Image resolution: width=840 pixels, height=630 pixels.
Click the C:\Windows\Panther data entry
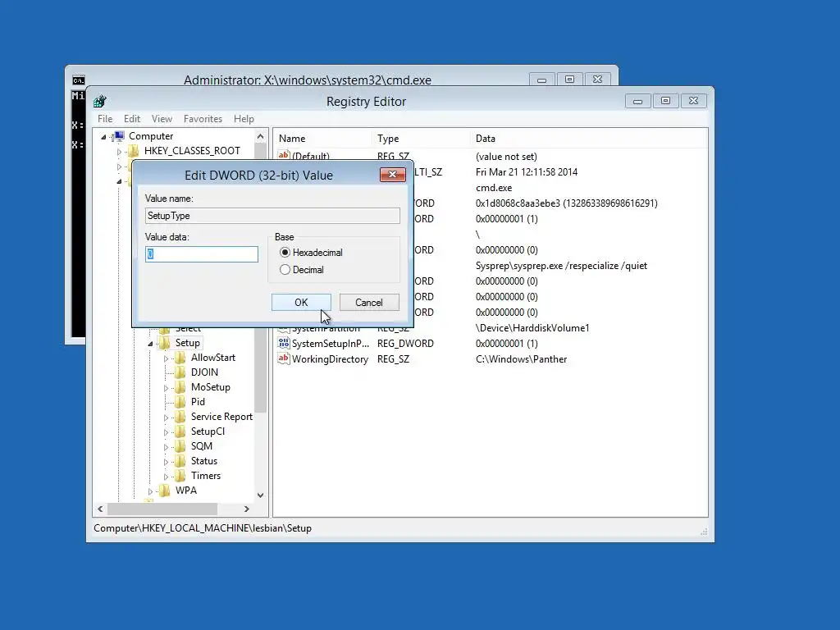(x=521, y=359)
